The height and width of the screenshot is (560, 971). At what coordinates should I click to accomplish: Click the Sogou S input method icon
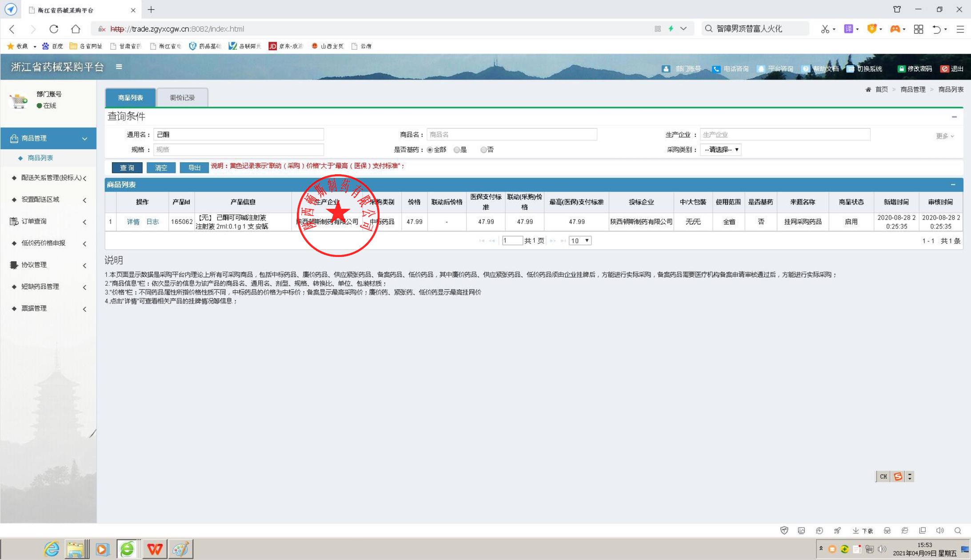point(898,476)
